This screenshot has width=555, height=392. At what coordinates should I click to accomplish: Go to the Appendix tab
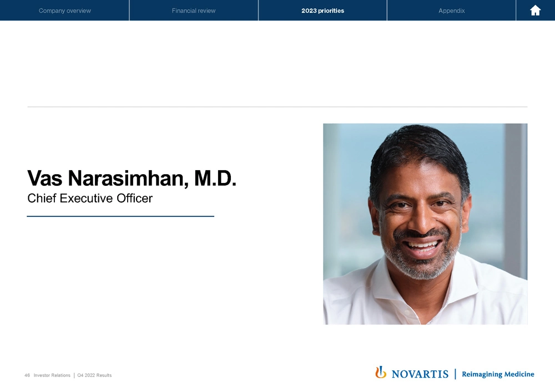tap(451, 11)
